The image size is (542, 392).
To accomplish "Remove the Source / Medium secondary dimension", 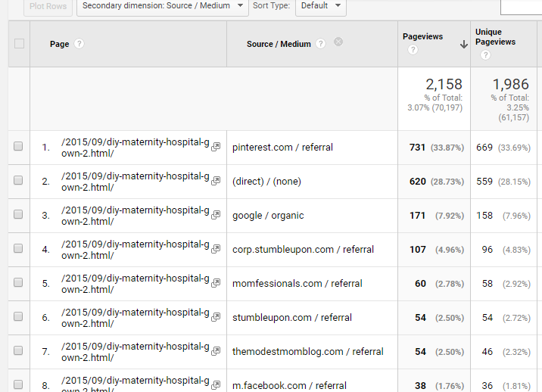I will coord(338,42).
